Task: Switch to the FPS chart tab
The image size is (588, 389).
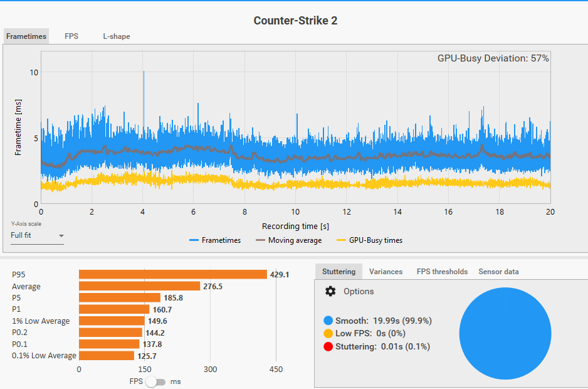Action: pyautogui.click(x=71, y=36)
